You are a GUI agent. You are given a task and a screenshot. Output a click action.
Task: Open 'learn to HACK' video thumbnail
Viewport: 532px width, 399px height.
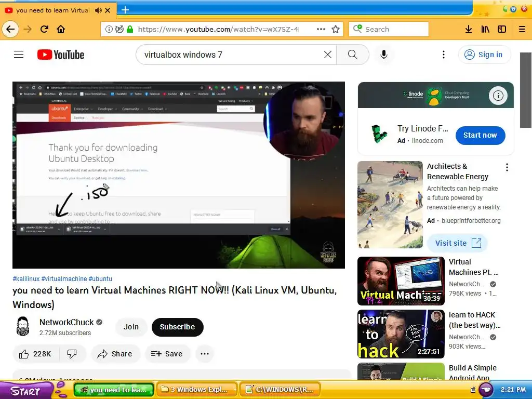click(x=401, y=334)
